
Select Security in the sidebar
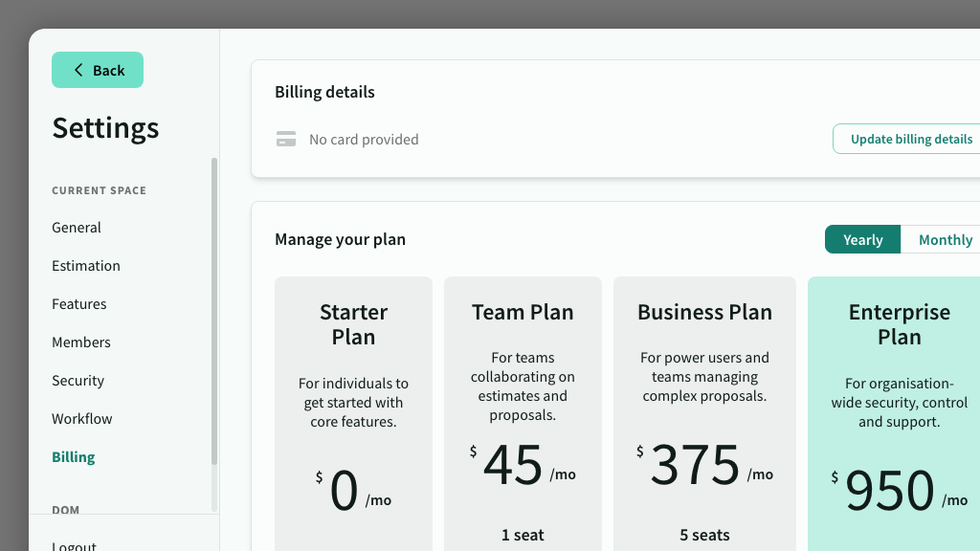[78, 381]
